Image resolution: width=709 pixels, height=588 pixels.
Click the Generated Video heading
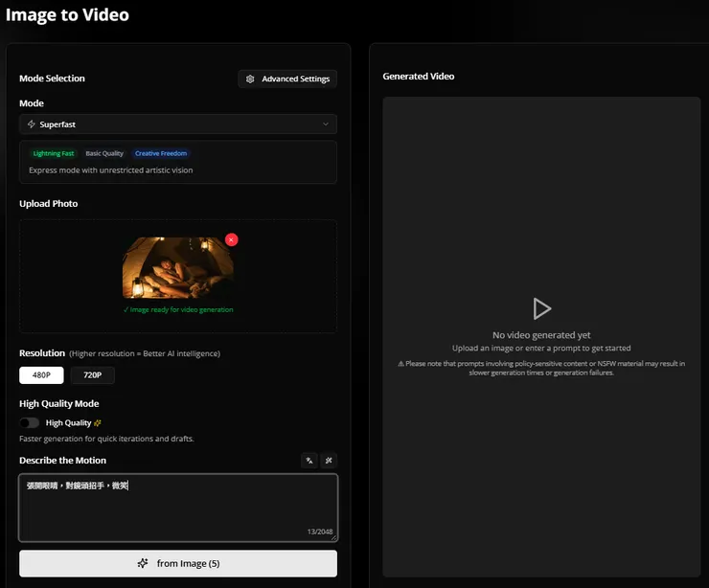click(x=419, y=77)
